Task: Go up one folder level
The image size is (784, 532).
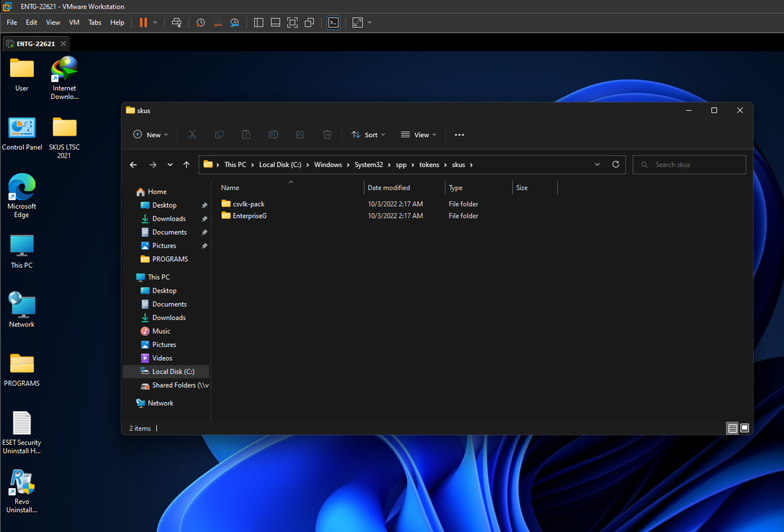Action: pos(186,164)
